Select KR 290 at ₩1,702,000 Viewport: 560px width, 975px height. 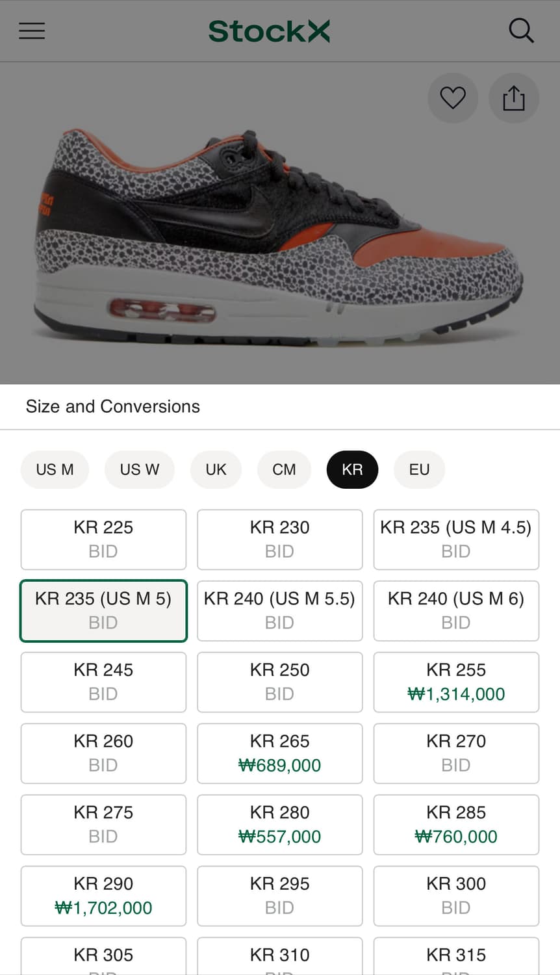103,896
